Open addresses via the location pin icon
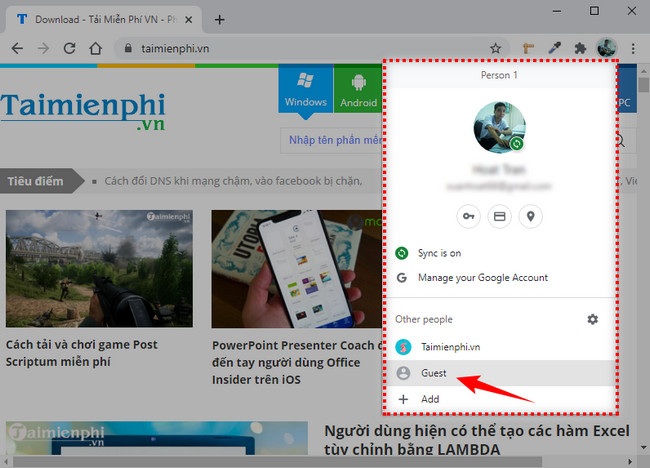 click(531, 216)
